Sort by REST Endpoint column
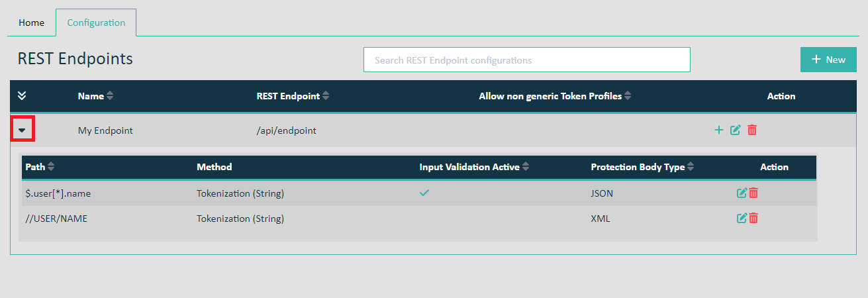The width and height of the screenshot is (868, 298). [x=326, y=96]
